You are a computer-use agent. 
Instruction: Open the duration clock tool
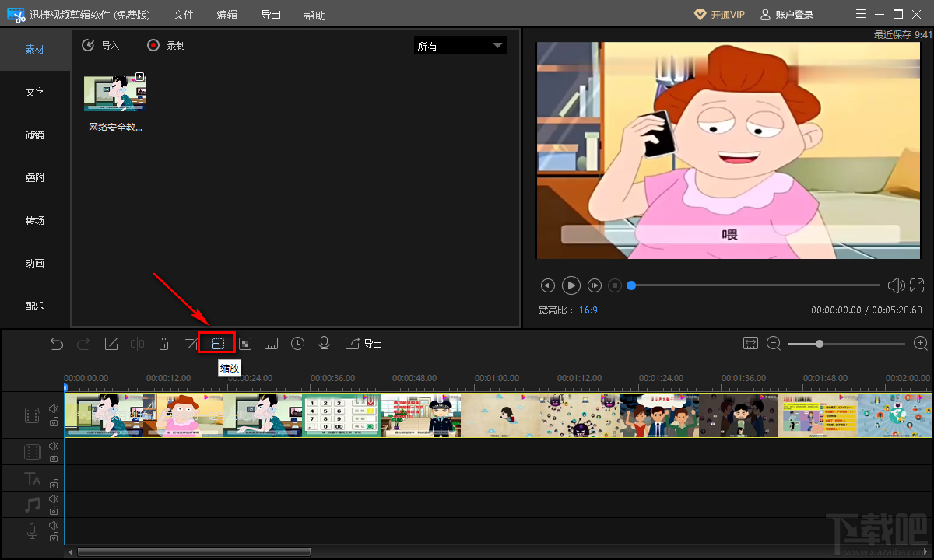[x=297, y=344]
